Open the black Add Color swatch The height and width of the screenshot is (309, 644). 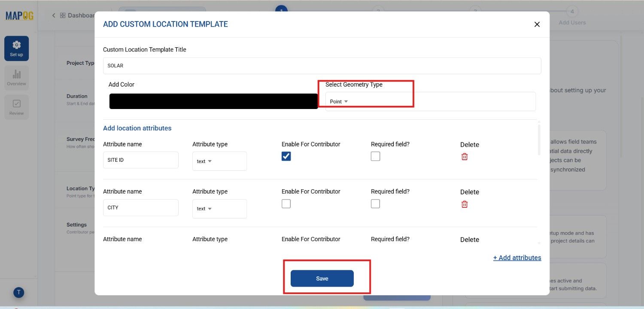tap(213, 101)
